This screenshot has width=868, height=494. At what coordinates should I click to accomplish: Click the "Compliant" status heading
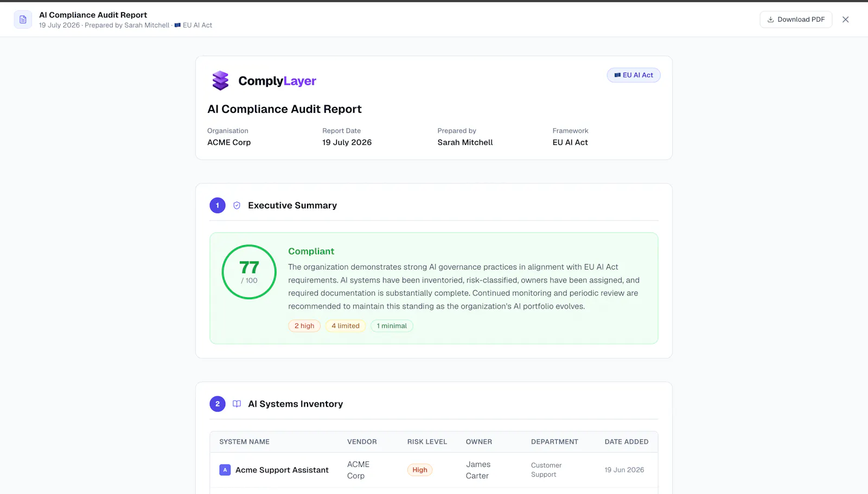[x=311, y=252]
